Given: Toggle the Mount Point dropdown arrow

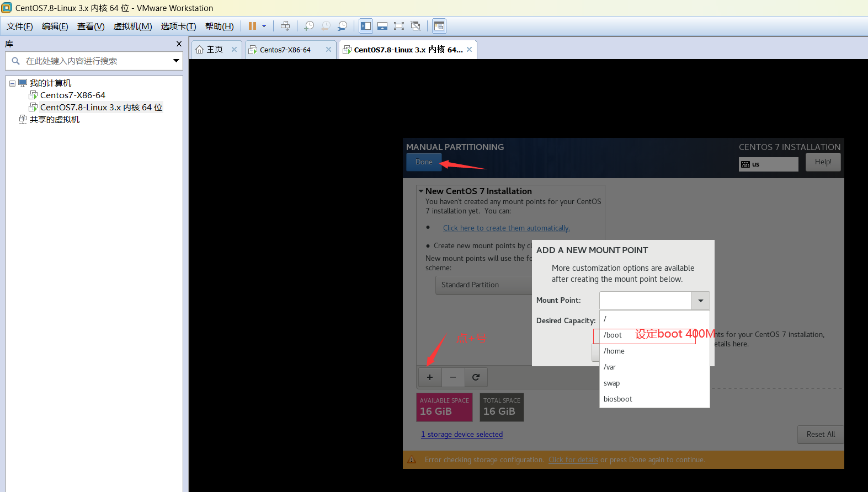Looking at the screenshot, I should [x=700, y=301].
